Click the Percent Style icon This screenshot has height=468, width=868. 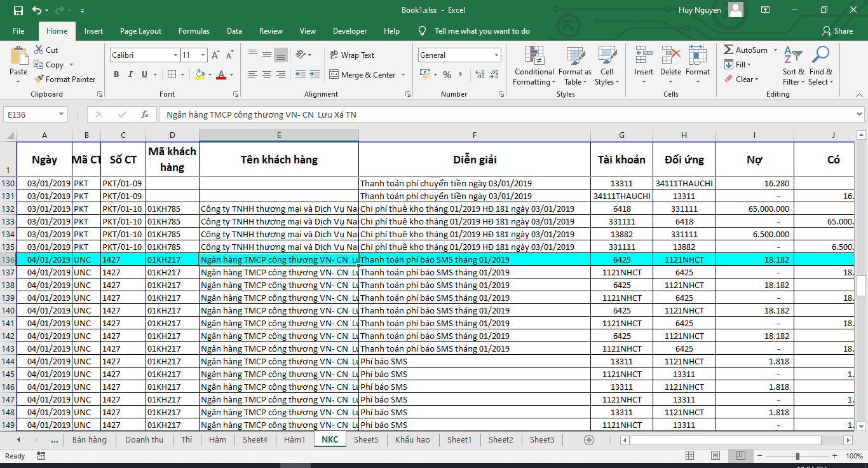pos(447,75)
